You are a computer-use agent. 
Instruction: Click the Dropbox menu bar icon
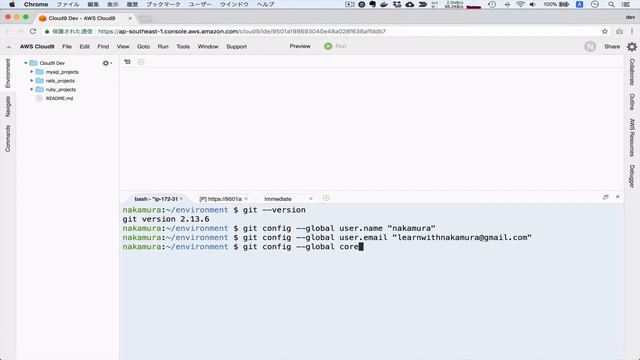click(397, 4)
